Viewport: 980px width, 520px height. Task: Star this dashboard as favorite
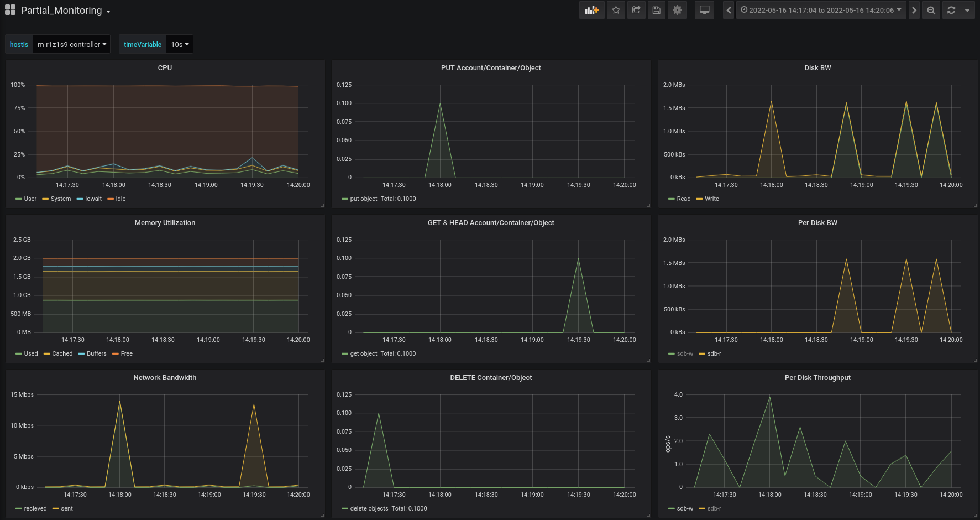[x=616, y=10]
